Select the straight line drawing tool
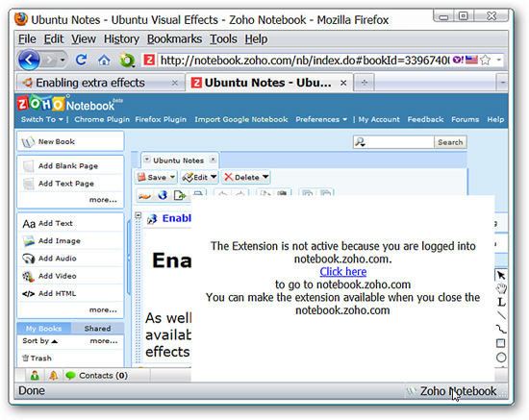This screenshot has width=529, height=420. (x=501, y=315)
